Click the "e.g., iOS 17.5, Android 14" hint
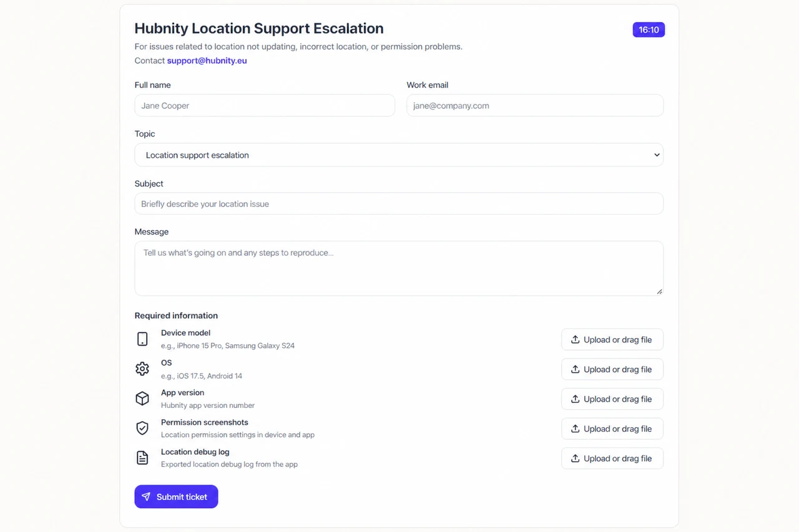Screen dimensions: 799x532 coord(202,375)
